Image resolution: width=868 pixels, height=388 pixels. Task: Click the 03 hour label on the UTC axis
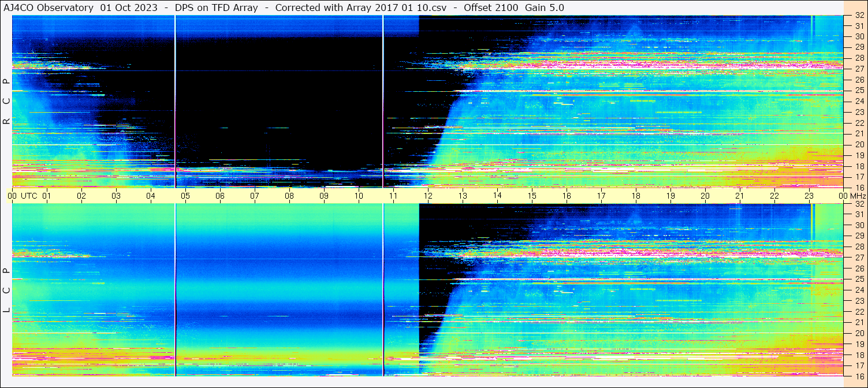click(116, 196)
